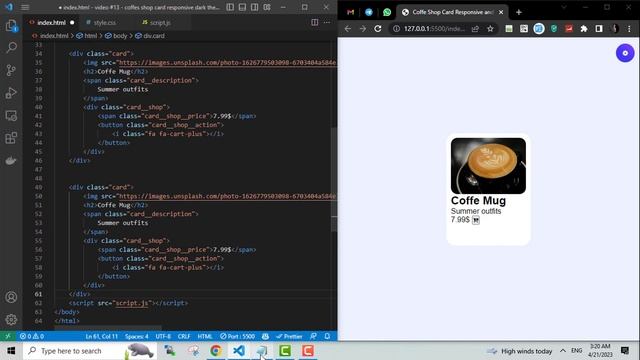
Task: Open the Remote Explorer view
Action: pos(11,116)
